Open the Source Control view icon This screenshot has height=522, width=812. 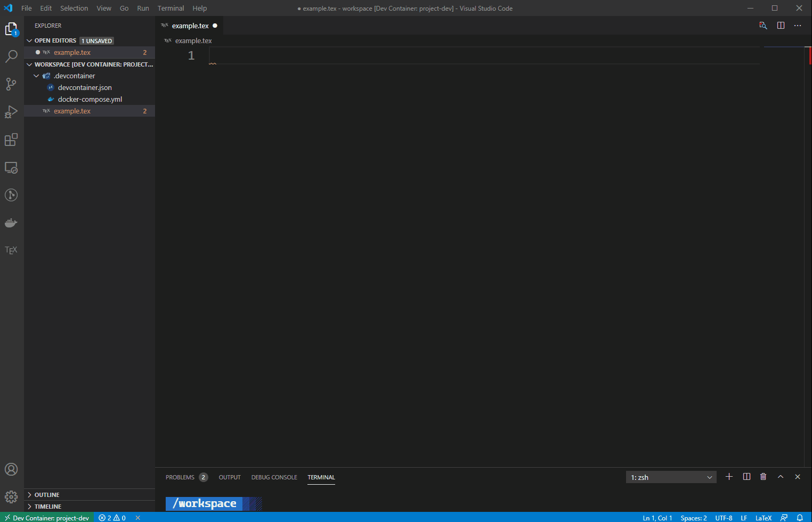pyautogui.click(x=11, y=84)
